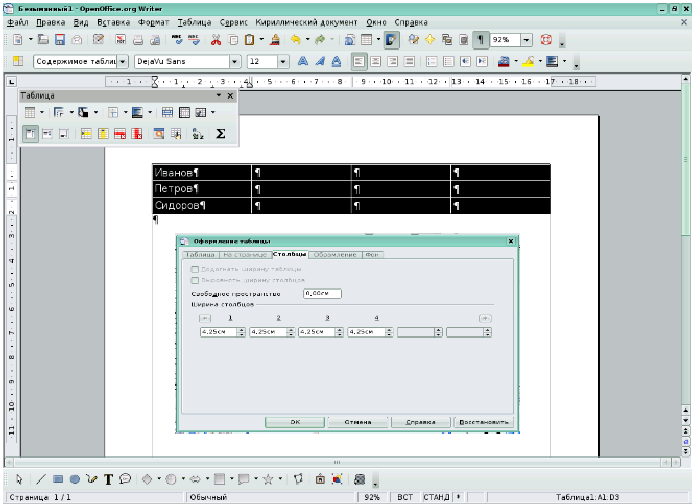Toggle vertical Center cell alignment in Таблица toolbar
The width and height of the screenshot is (692, 504).
(x=47, y=133)
